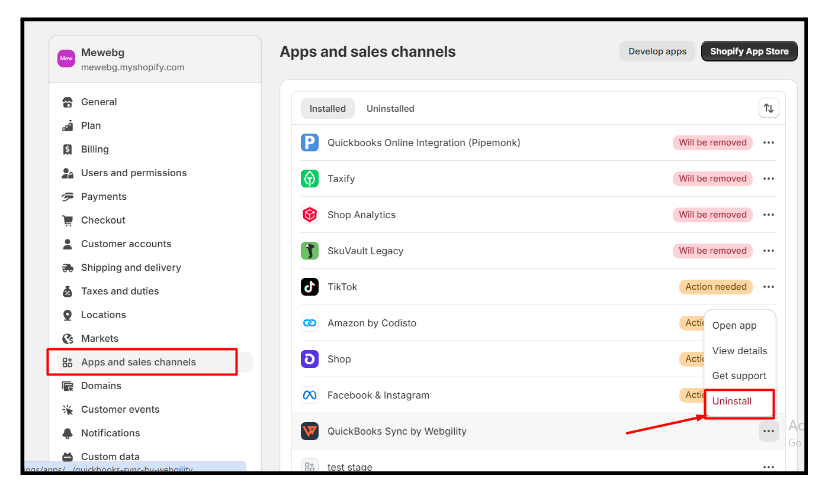The height and width of the screenshot is (492, 824).
Task: Open the Shipping and delivery settings
Action: pos(131,268)
